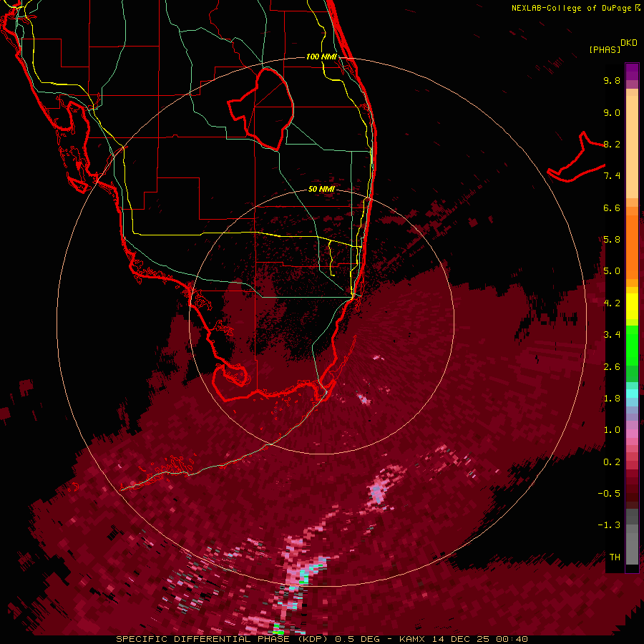
Task: Click the 2.6 value on the color scale
Action: (612, 367)
